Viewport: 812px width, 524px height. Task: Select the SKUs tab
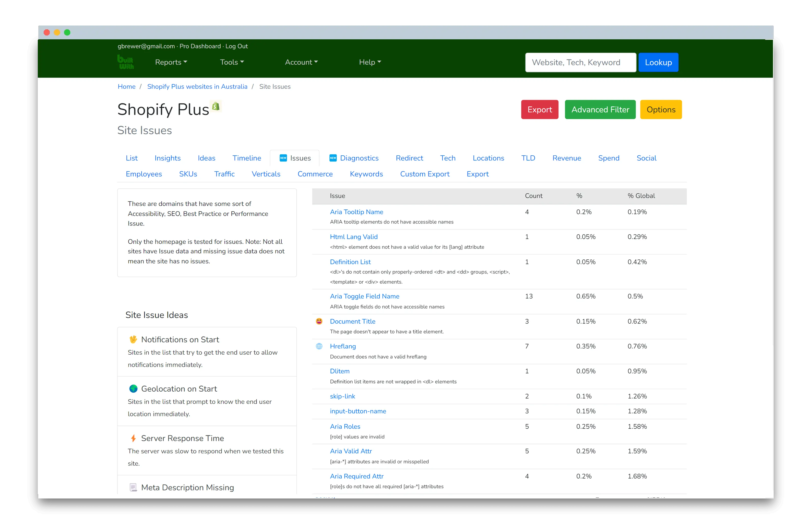point(188,174)
